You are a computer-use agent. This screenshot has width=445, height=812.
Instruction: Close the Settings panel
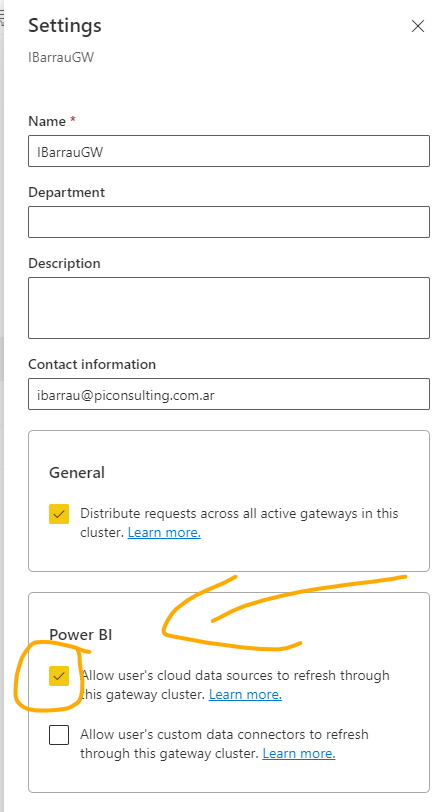(x=418, y=26)
